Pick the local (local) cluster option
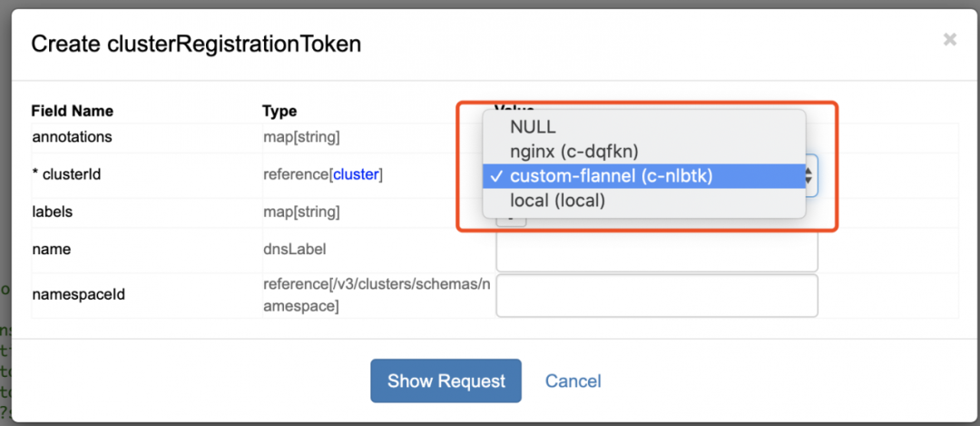Screen dimensions: 980x426 click(x=557, y=201)
